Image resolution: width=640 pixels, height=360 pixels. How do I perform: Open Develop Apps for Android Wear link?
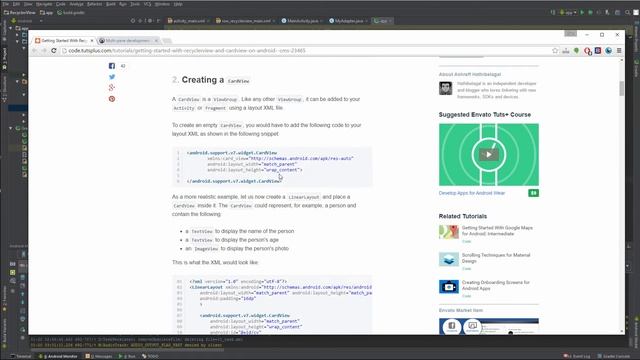[472, 193]
